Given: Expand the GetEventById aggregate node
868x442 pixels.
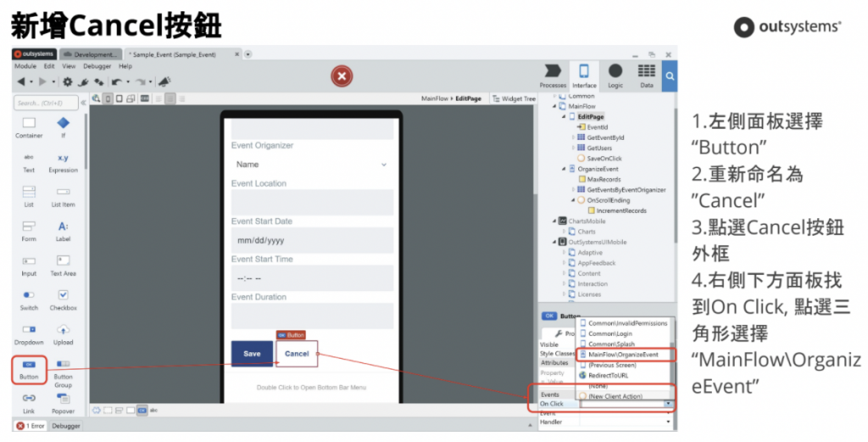Looking at the screenshot, I should pos(573,137).
